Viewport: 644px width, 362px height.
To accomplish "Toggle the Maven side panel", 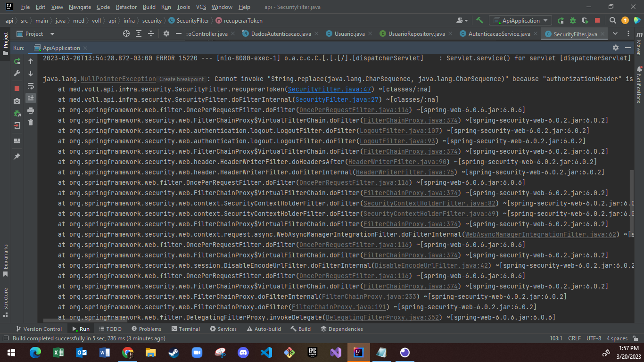I will 639,45.
